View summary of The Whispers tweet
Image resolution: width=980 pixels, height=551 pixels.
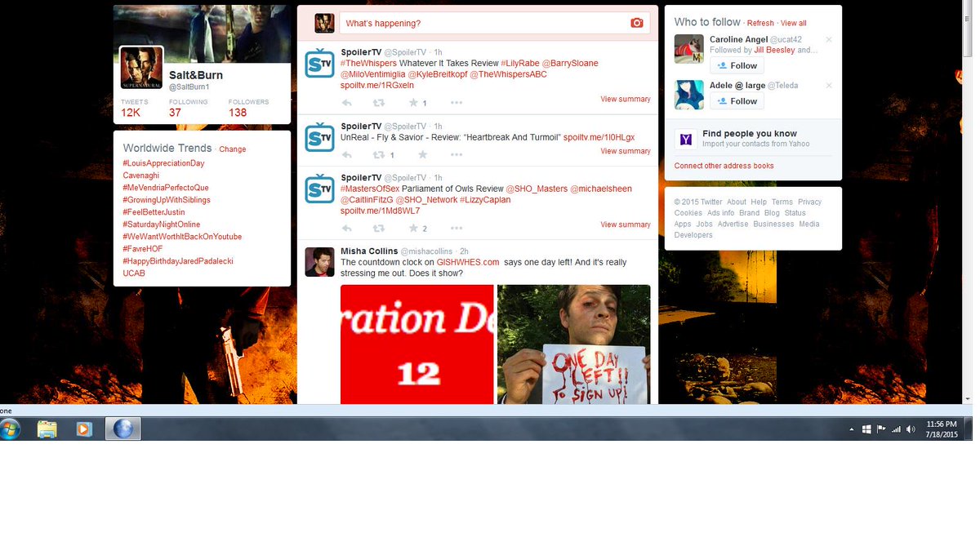626,100
